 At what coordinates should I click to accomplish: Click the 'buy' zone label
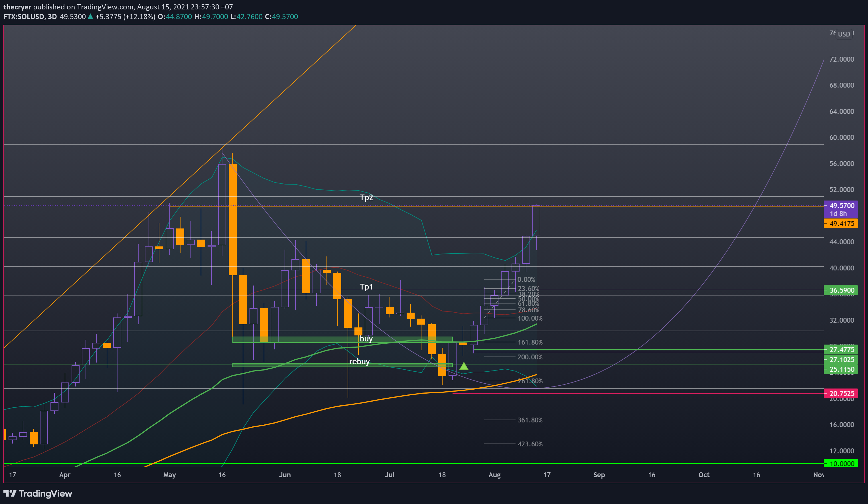click(366, 339)
